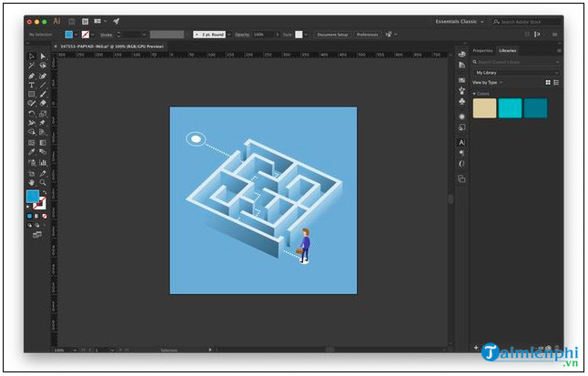588x376 pixels.
Task: Click the Document Setup button
Action: 332,35
